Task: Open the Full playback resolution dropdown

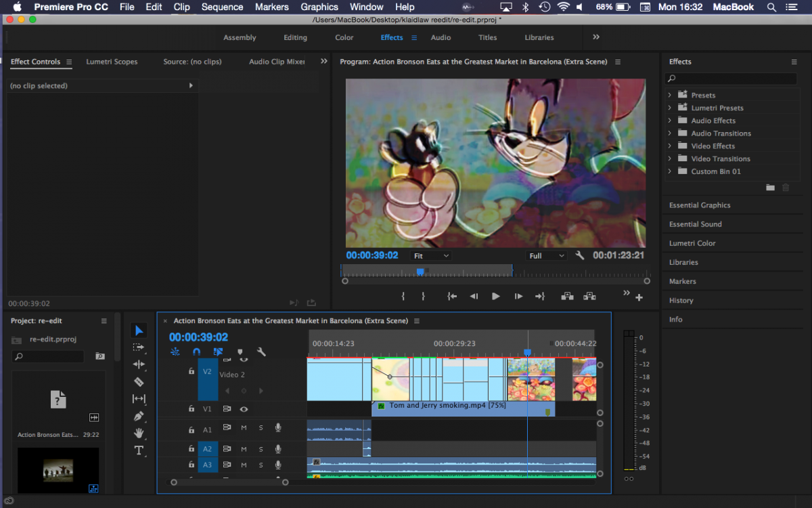Action: (547, 256)
